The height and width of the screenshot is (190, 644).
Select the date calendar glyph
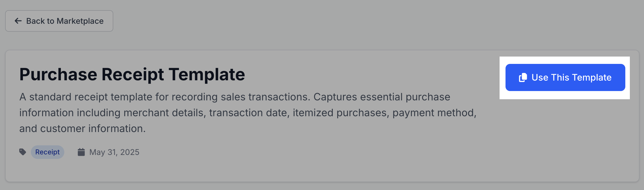point(81,152)
